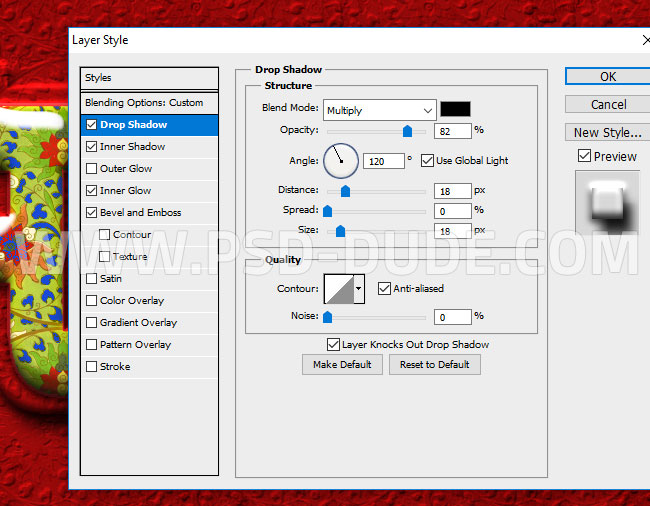Uncheck the Preview checkbox
This screenshot has height=506, width=650.
[x=584, y=156]
